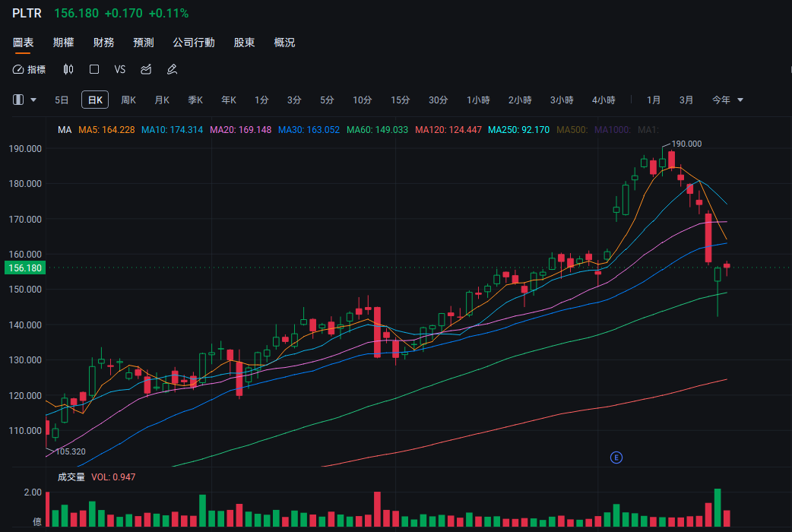Click the circled E earnings marker on chart
This screenshot has height=532, width=792.
(x=616, y=458)
